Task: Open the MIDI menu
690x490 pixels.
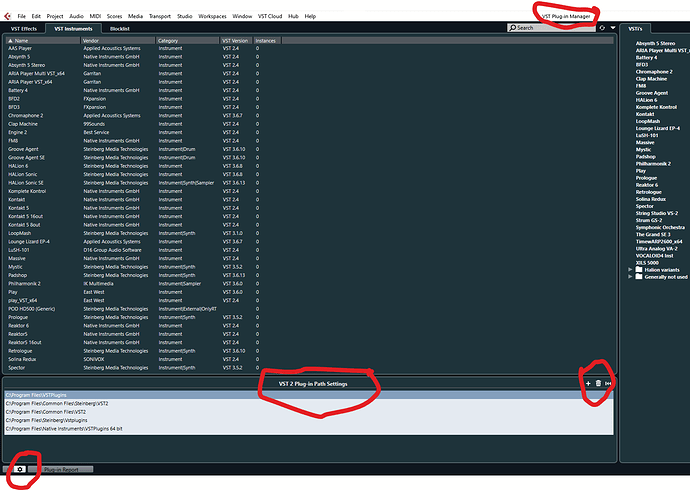Action: click(x=95, y=16)
